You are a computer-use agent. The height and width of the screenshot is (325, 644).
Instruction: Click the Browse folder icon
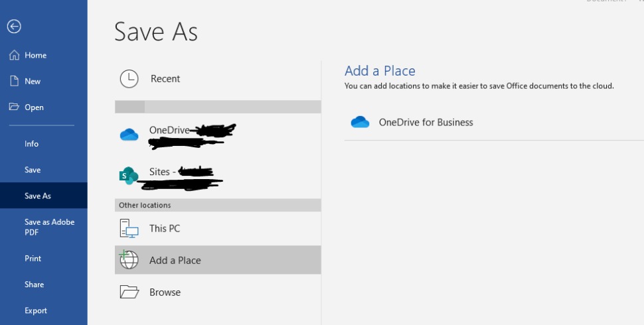pos(129,292)
